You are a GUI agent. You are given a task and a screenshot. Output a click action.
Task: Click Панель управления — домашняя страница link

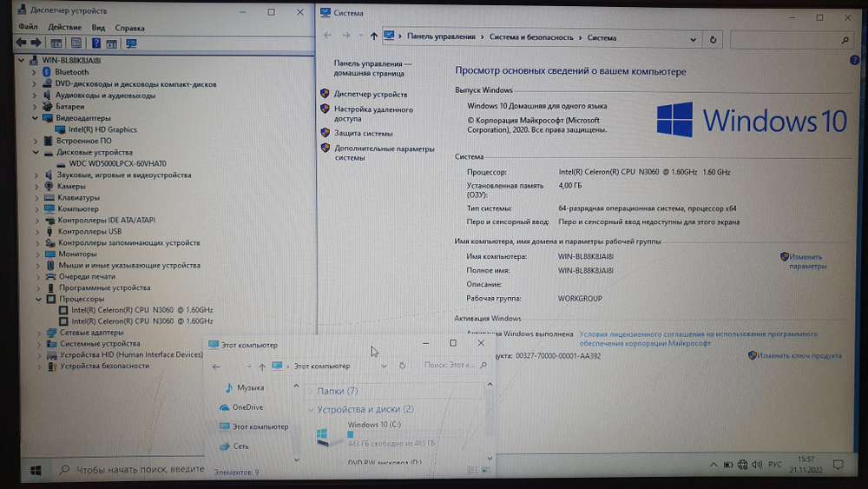[372, 68]
